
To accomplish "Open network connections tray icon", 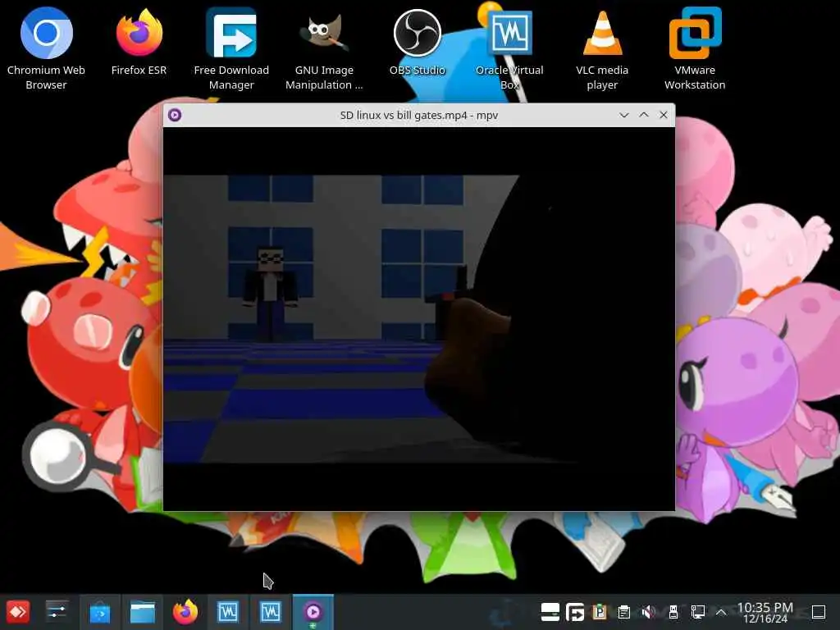I will click(x=697, y=612).
